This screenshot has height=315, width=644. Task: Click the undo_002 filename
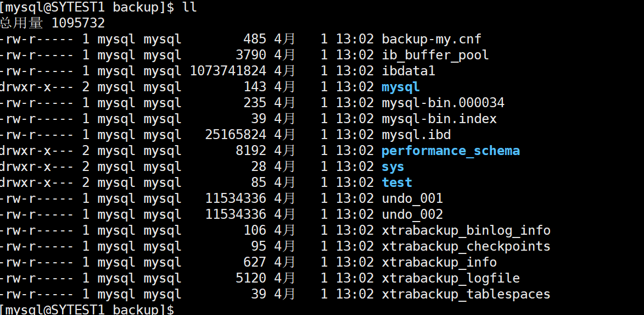click(412, 214)
